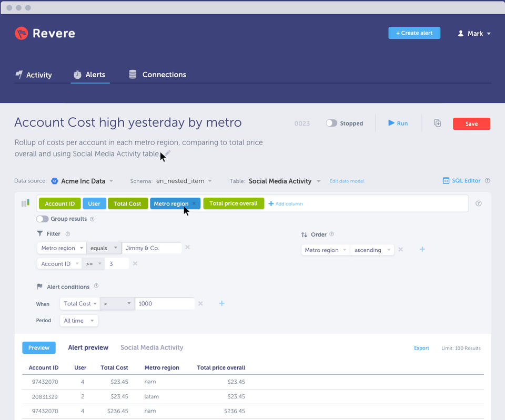Go to the Connections tab
505x420 pixels.
coord(157,75)
